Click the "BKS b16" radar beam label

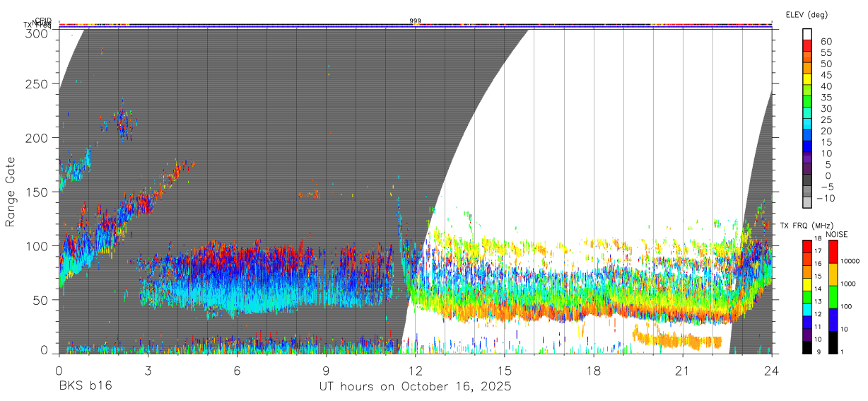point(85,387)
